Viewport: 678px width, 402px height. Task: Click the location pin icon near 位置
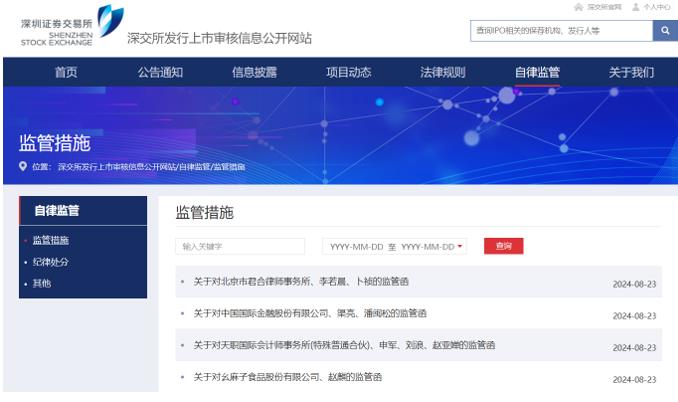tap(23, 166)
